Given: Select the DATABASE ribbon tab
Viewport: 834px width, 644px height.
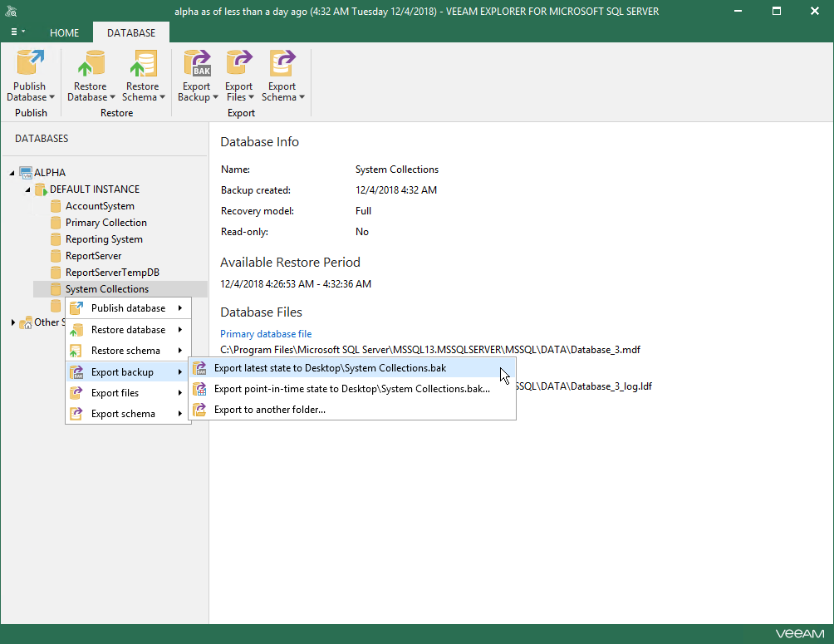Looking at the screenshot, I should (131, 33).
